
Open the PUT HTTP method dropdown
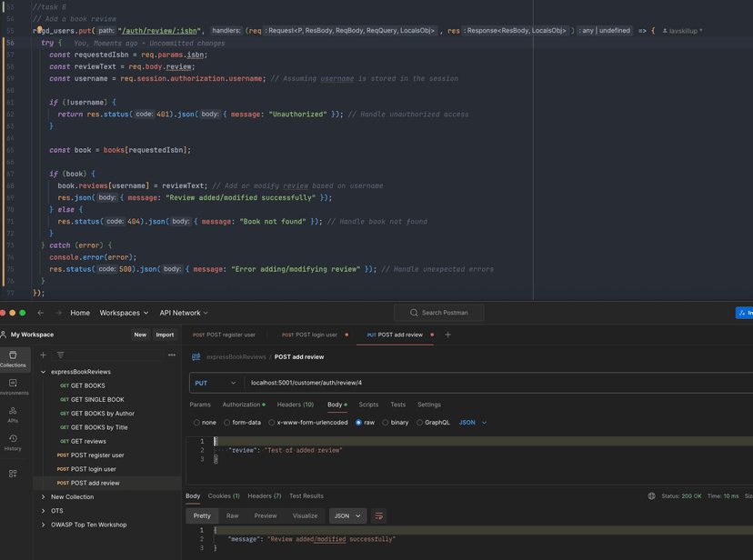(216, 383)
